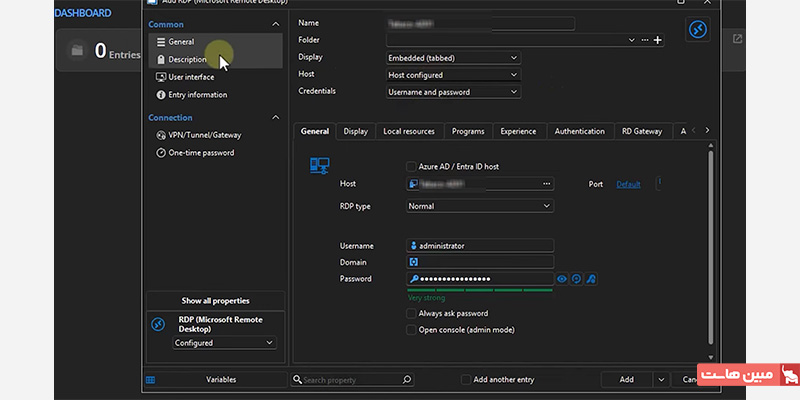The image size is (800, 400).
Task: Click the Default port link
Action: point(629,185)
